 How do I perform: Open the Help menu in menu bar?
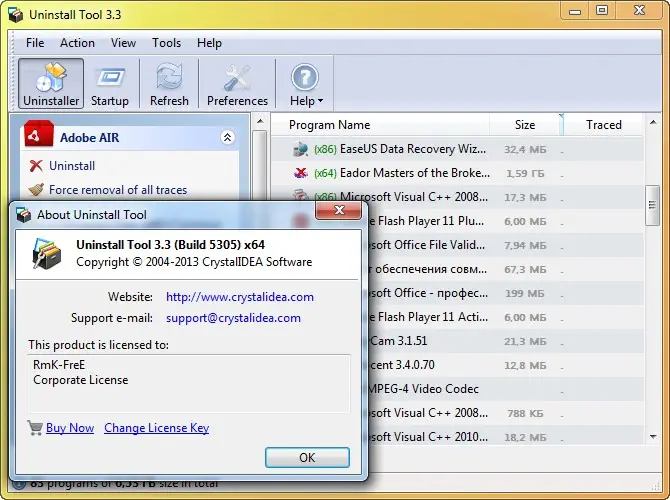[209, 43]
